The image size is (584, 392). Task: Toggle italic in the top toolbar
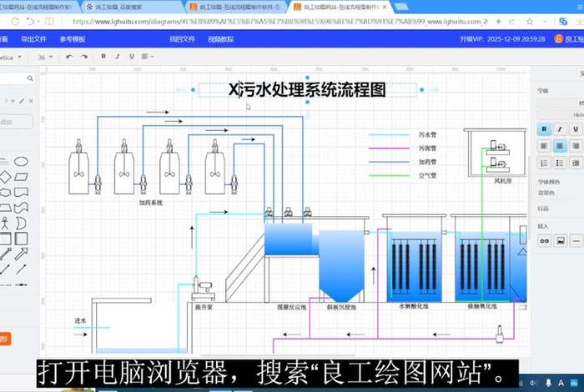click(x=118, y=56)
